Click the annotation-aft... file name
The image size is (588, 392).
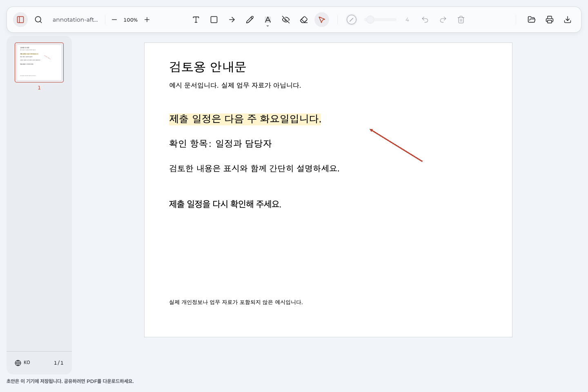click(x=75, y=20)
